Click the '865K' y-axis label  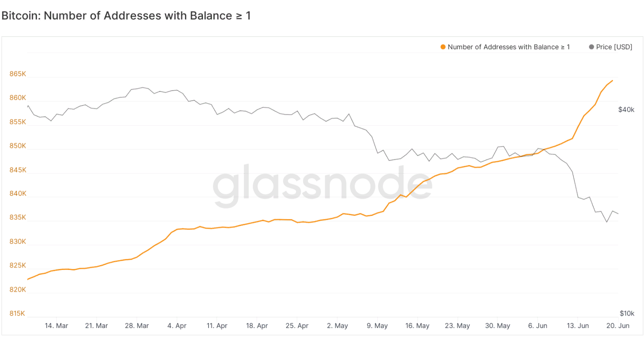pyautogui.click(x=18, y=74)
